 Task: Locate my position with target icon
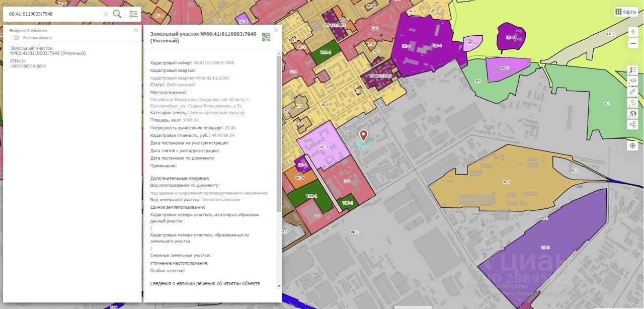[x=633, y=145]
